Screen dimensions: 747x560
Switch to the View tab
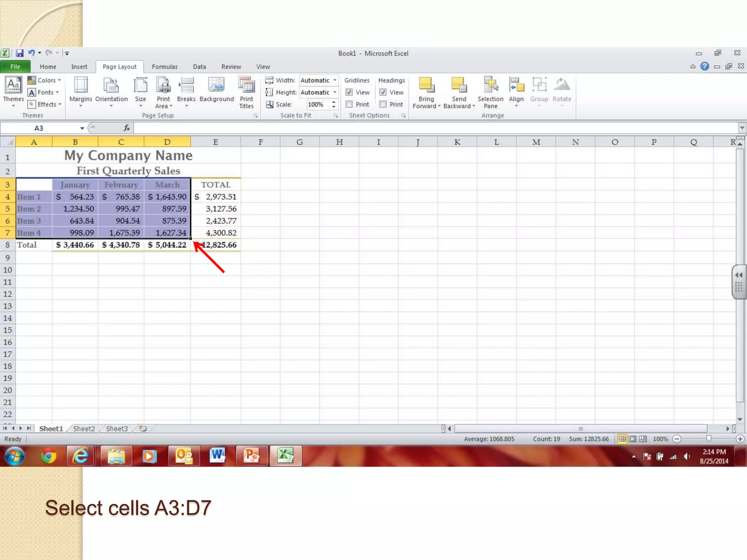pos(263,67)
